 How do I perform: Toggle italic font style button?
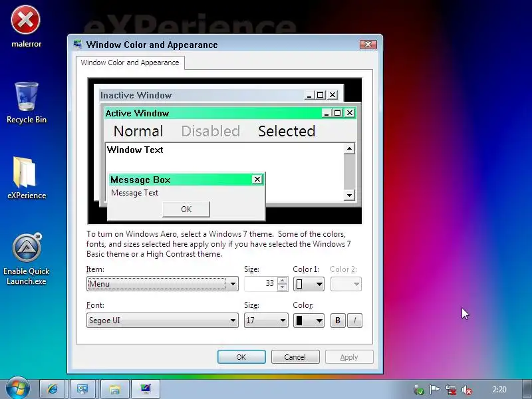point(354,321)
